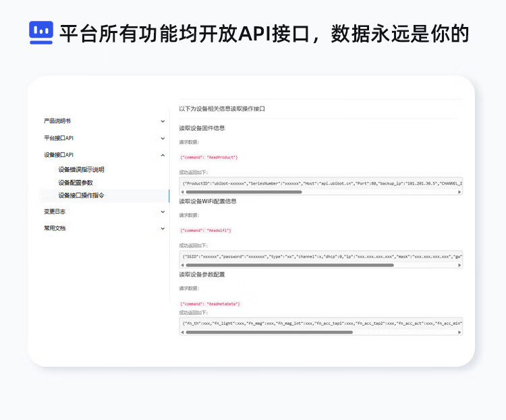Expand the 平台接口API section chevron
Viewport: 506px width, 420px height.
coord(163,138)
